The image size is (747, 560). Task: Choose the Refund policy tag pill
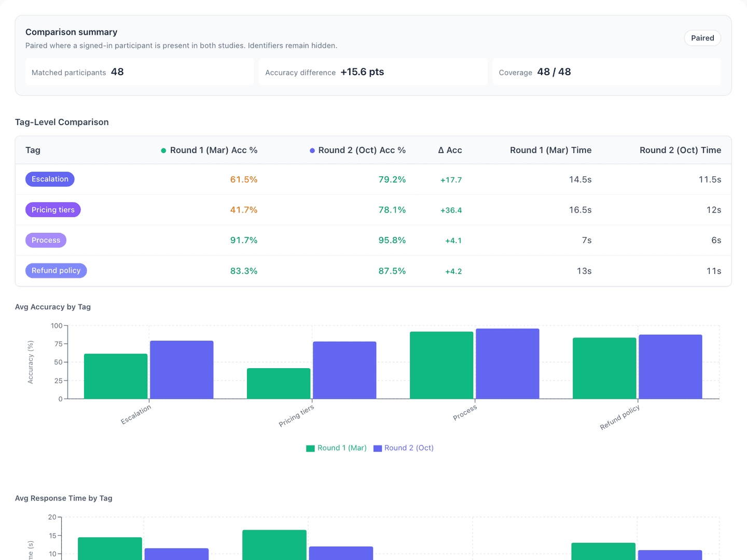(x=56, y=271)
